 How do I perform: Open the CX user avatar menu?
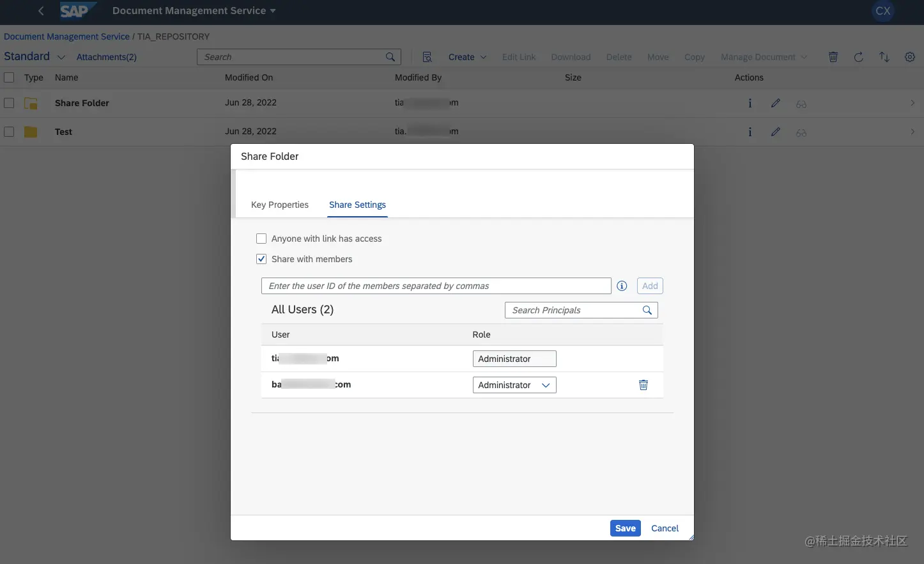coord(882,11)
